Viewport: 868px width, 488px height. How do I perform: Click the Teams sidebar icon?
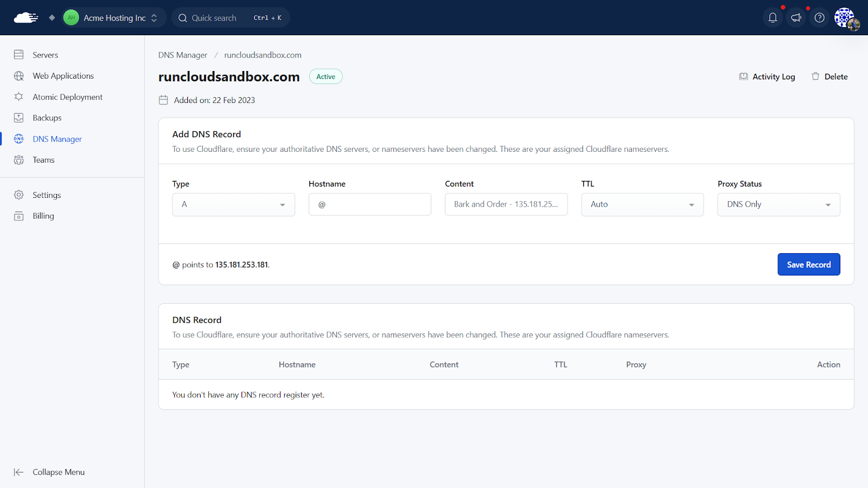coord(19,160)
